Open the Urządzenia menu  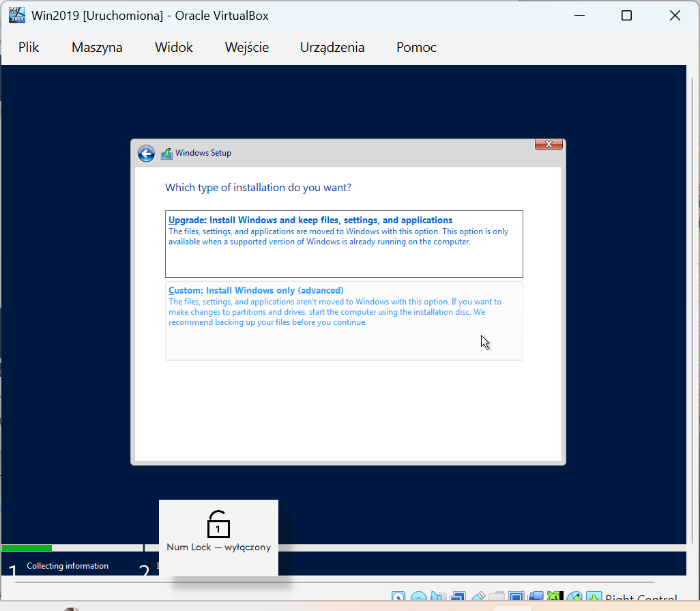tap(332, 47)
